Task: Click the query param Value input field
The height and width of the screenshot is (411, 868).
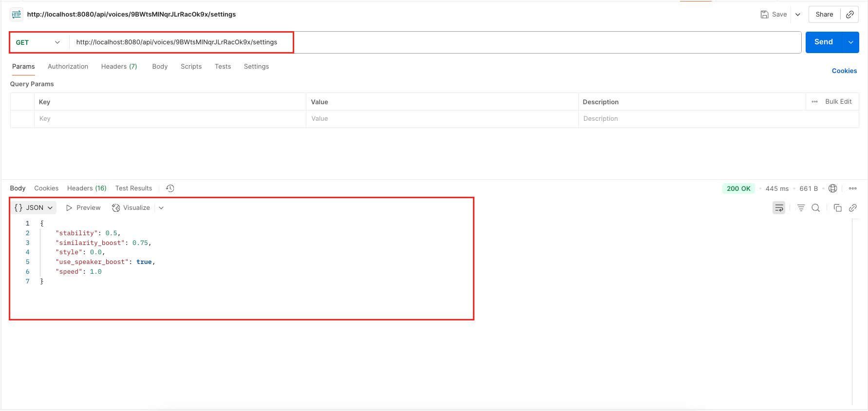Action: (442, 119)
